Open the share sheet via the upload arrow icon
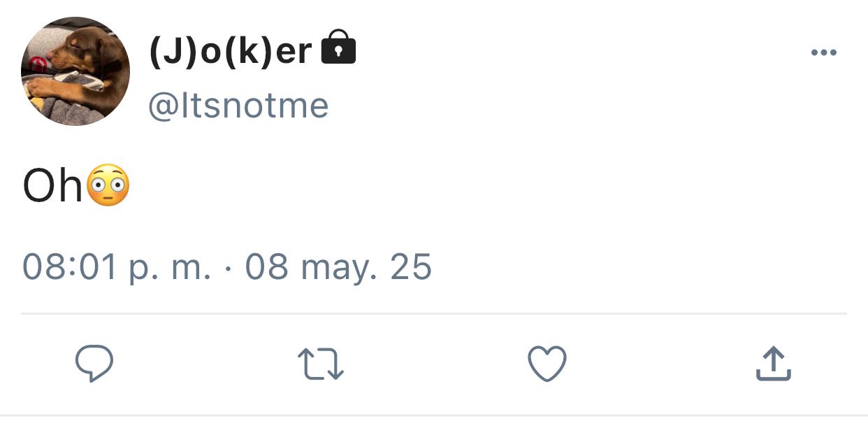The height and width of the screenshot is (428, 868). [774, 364]
